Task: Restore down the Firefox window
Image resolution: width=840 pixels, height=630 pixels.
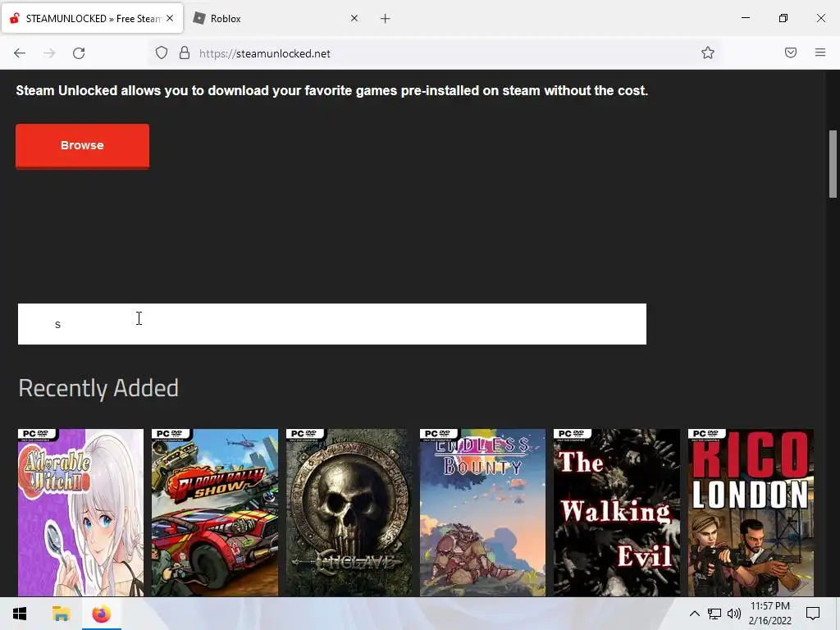Action: click(x=783, y=18)
